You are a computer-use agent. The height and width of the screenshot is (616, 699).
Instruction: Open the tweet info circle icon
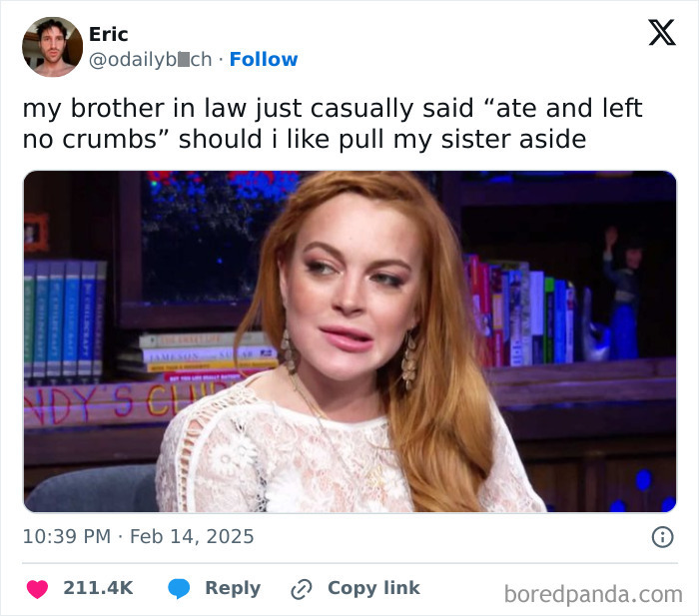point(662,537)
